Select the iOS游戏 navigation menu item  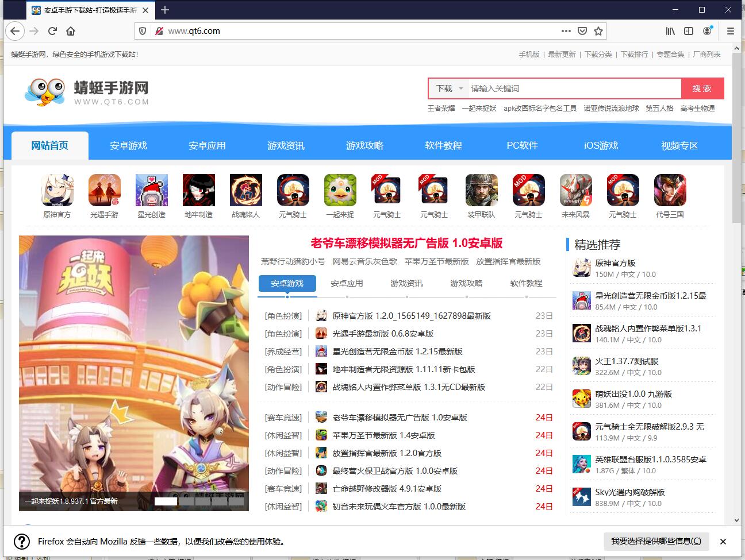click(601, 146)
